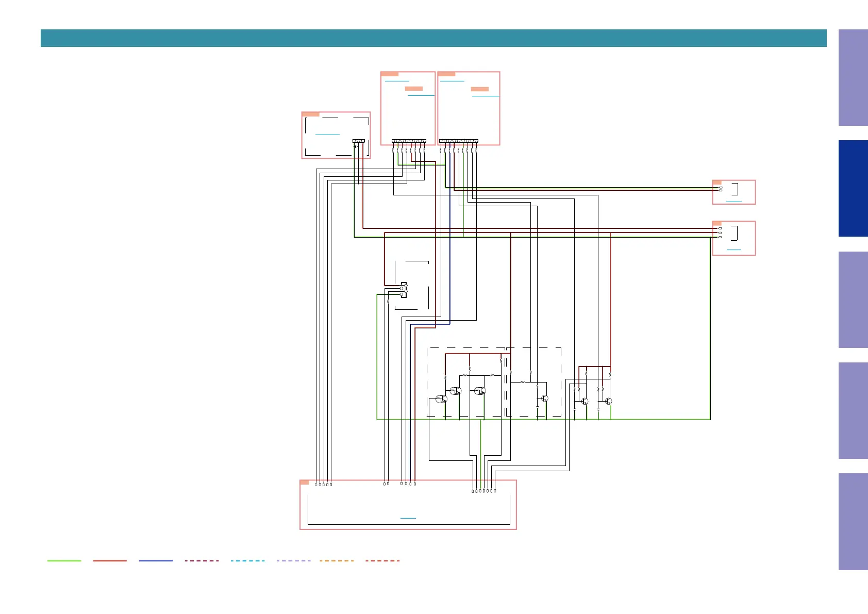Select the nine-pin connector on the right tall block
Screen dimensions: 868x614
pyautogui.click(x=458, y=141)
